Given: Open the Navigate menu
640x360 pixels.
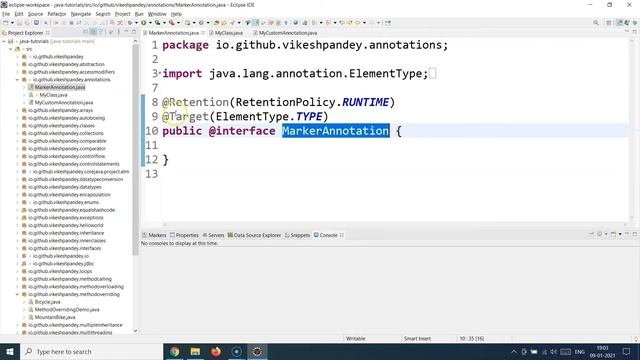Looking at the screenshot, I should point(81,14).
